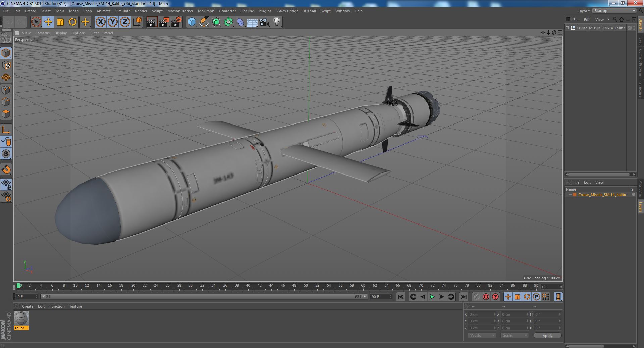
Task: Toggle rotation keyframe recording icon
Action: [527, 297]
